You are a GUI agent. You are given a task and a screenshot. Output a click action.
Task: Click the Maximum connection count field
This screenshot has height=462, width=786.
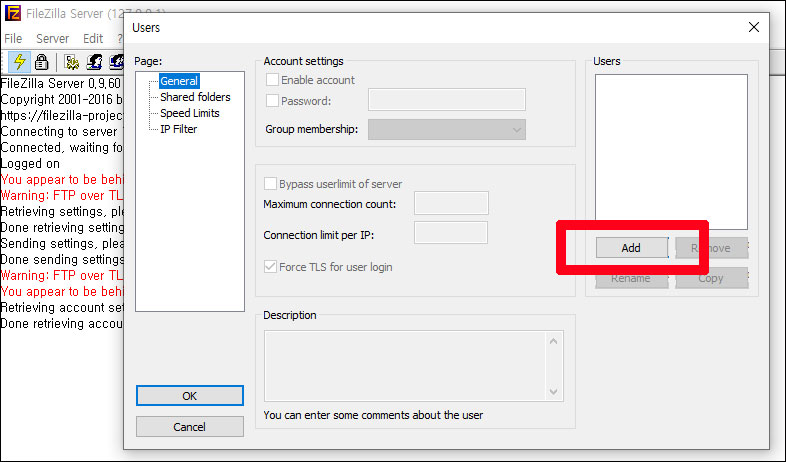pyautogui.click(x=451, y=203)
